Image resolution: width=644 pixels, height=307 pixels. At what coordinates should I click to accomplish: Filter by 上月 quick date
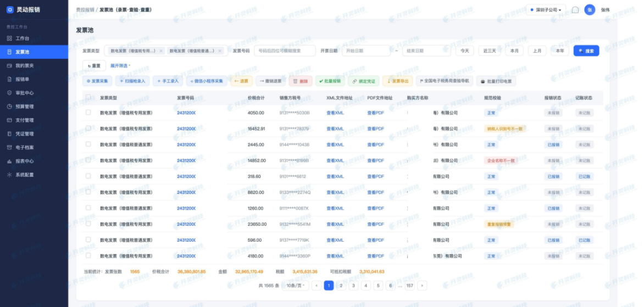click(x=537, y=51)
